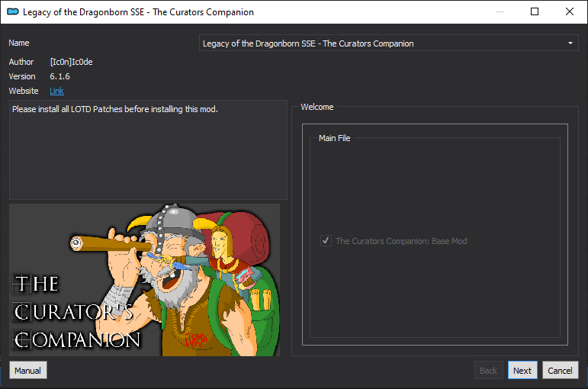
Task: Click the Website field label
Action: [24, 91]
